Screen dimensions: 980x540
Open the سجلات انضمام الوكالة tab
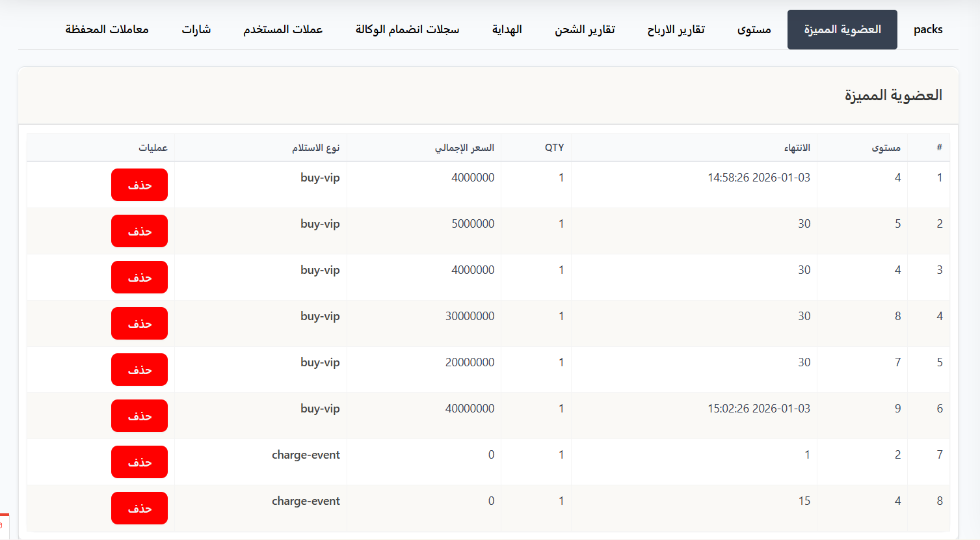407,29
